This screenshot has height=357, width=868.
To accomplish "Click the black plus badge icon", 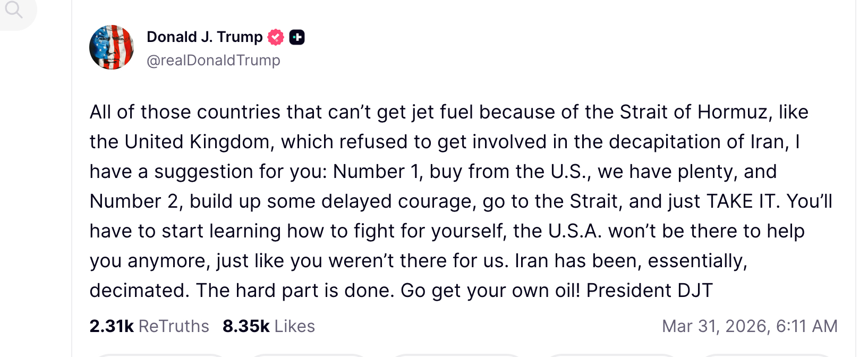I will [x=297, y=37].
